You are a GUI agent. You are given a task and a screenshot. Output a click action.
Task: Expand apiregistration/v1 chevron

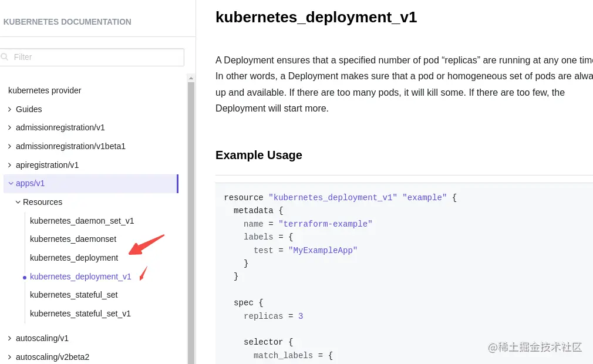9,165
